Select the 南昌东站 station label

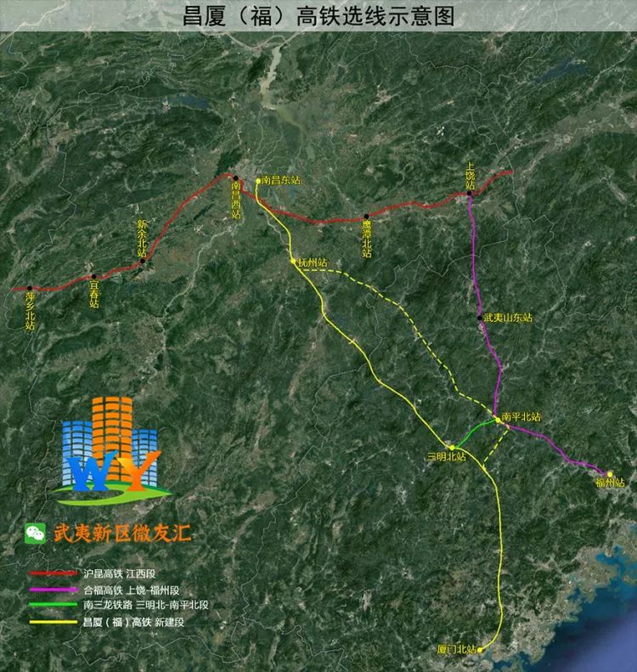point(281,180)
